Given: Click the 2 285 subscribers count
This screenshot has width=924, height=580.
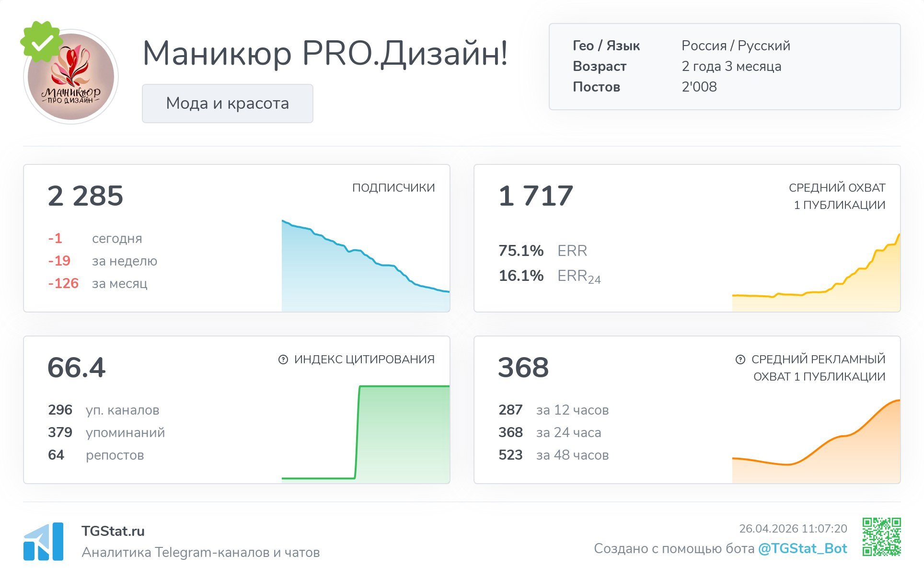Looking at the screenshot, I should click(85, 196).
